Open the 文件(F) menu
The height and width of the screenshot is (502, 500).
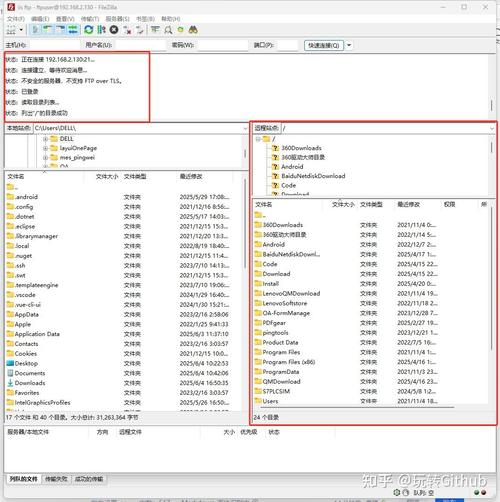(16, 19)
